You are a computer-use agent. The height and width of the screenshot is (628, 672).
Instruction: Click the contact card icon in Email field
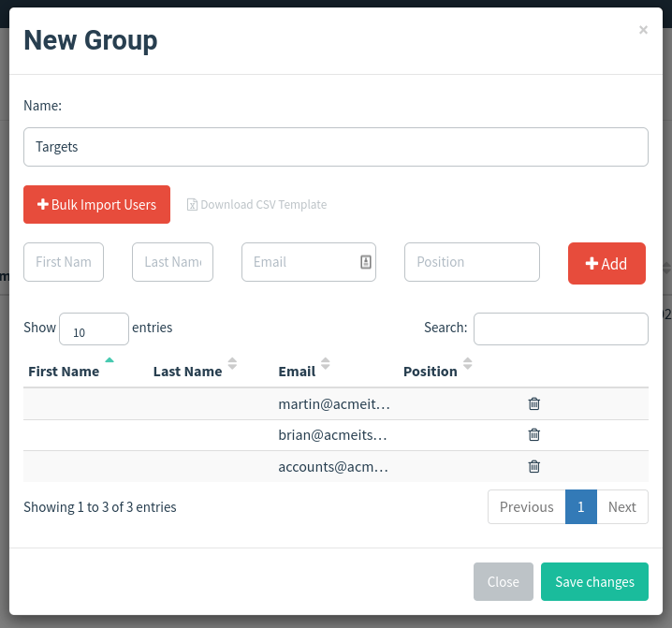366,262
